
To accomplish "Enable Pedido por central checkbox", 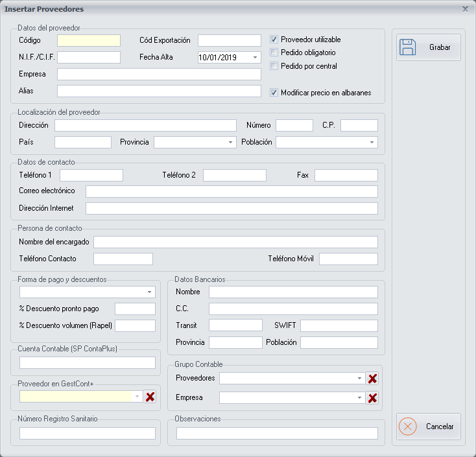I will pyautogui.click(x=274, y=66).
